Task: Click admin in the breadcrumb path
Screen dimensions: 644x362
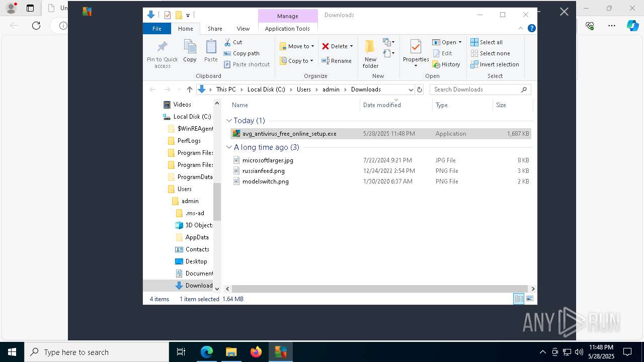Action: (331, 89)
